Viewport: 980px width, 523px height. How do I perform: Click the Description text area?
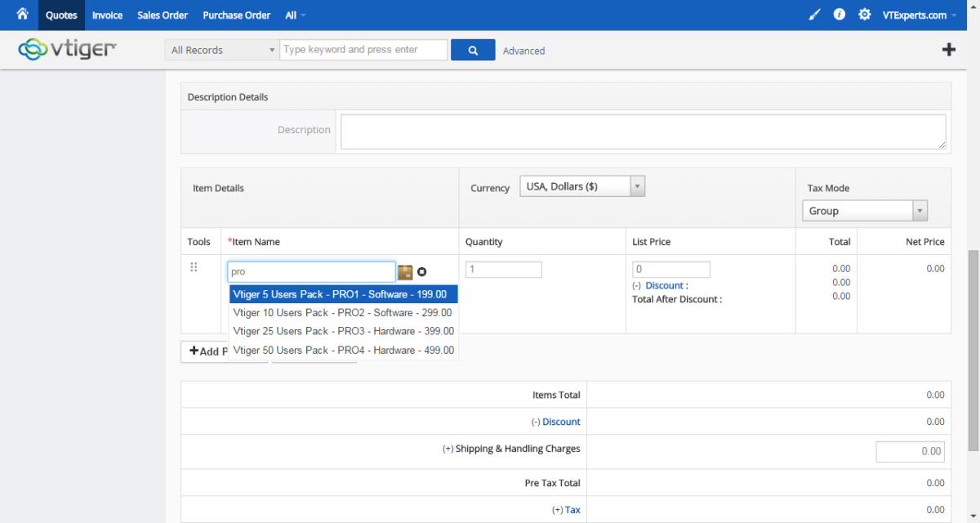(644, 132)
